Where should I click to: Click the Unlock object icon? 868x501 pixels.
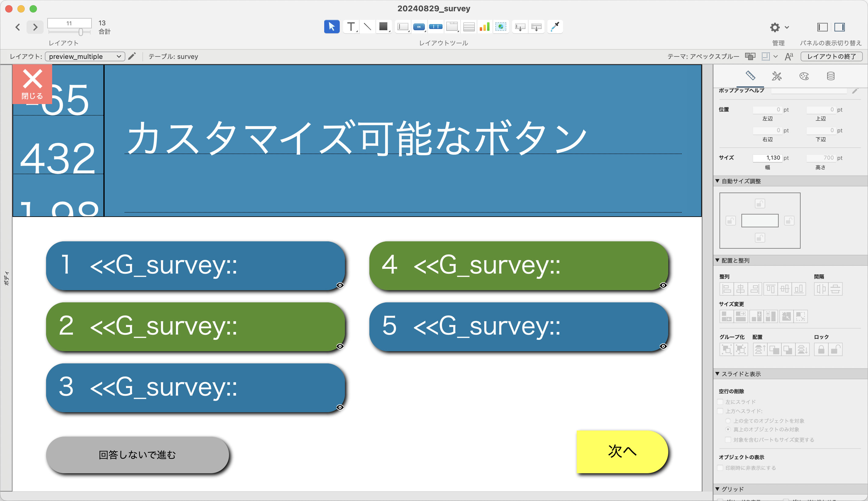(836, 350)
